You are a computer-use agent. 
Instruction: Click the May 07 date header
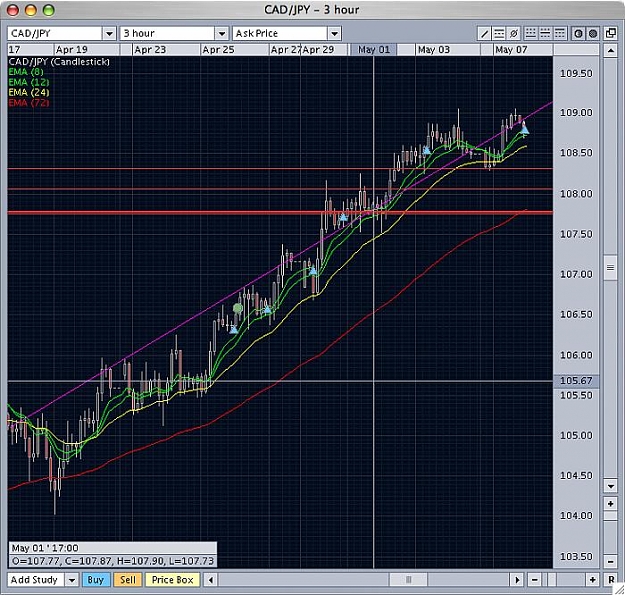pyautogui.click(x=511, y=50)
